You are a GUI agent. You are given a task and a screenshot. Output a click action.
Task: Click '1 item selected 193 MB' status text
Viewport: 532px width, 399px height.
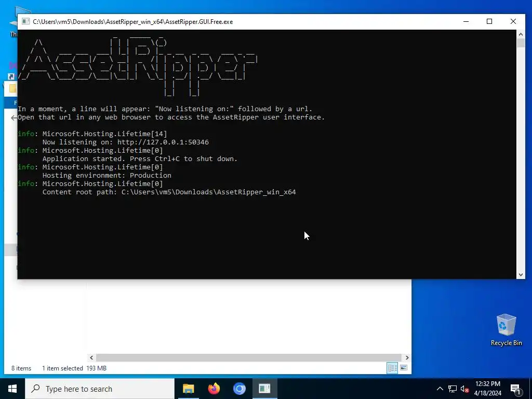(x=74, y=368)
